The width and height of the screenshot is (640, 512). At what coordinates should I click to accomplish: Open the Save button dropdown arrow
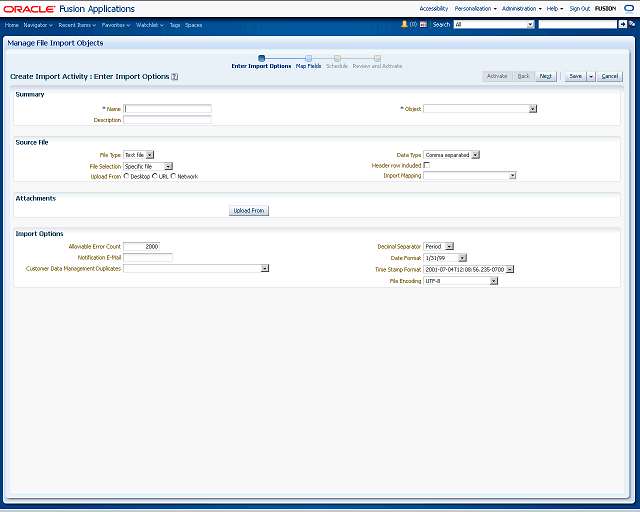pyautogui.click(x=591, y=76)
